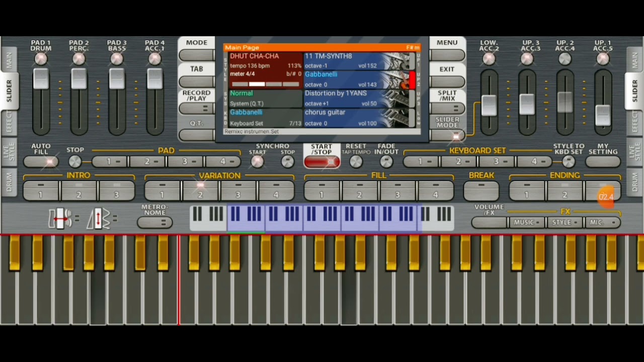Click the MY SETTING button
Viewport: 644px width, 362px height.
pyautogui.click(x=603, y=161)
